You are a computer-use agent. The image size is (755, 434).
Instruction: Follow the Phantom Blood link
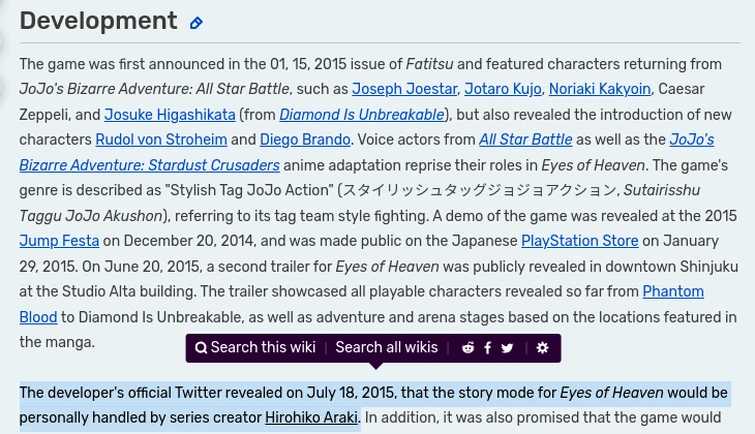(672, 292)
